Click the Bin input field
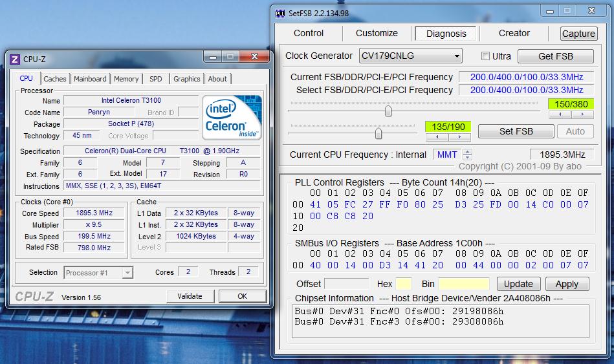This screenshot has height=364, width=614. [464, 284]
